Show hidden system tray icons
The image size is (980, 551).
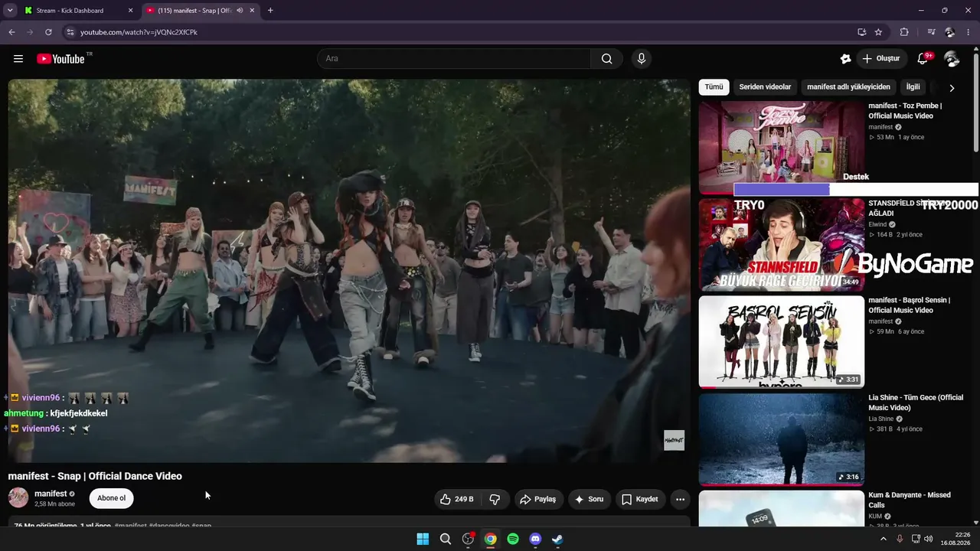point(883,539)
